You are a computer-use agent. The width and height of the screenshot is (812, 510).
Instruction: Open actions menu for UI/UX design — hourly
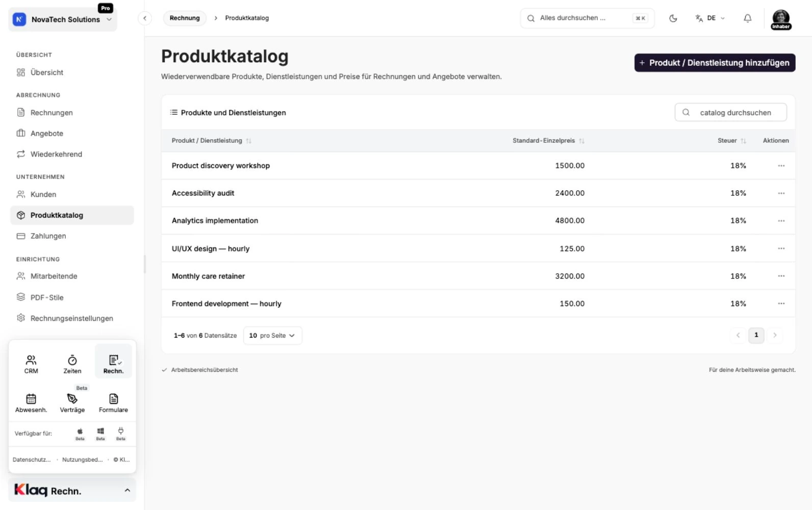tap(781, 248)
